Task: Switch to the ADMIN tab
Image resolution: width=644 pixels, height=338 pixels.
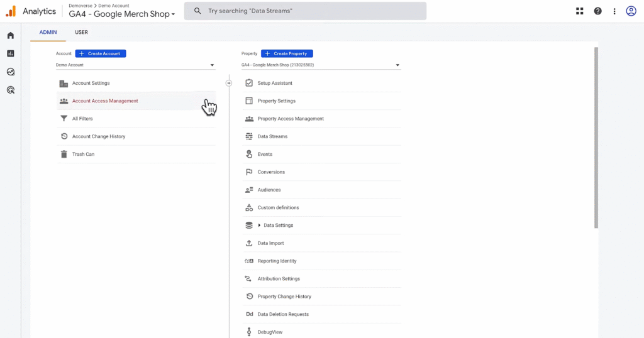Action: coord(48,32)
